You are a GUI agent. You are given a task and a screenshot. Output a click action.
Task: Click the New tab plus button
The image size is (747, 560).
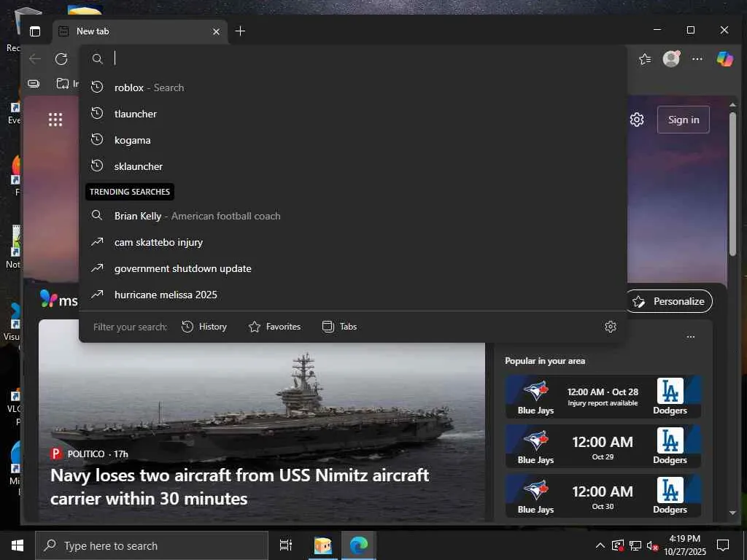pyautogui.click(x=240, y=31)
